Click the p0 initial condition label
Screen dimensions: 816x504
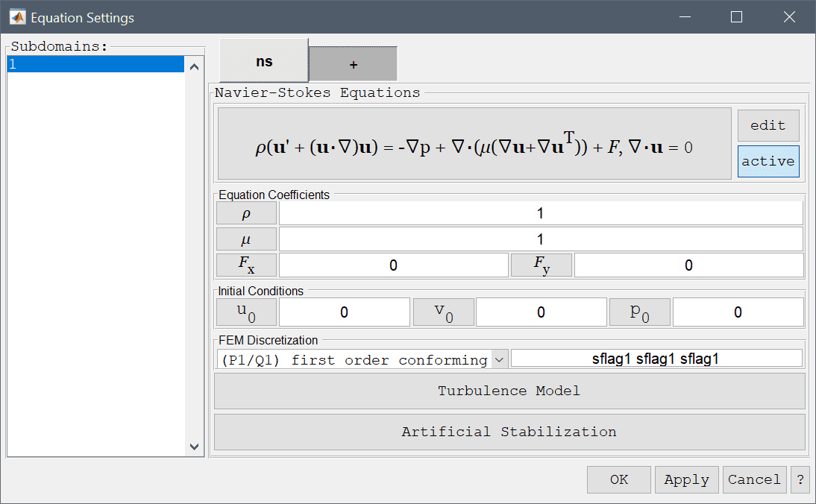pos(639,312)
